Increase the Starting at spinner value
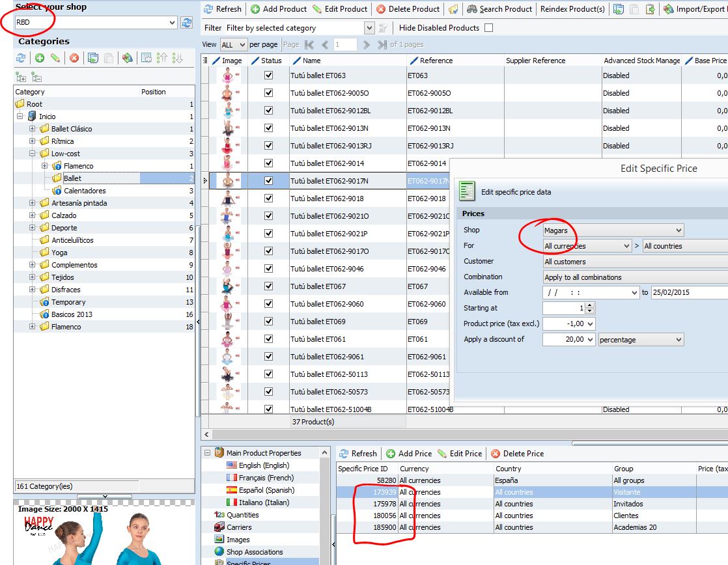 pyautogui.click(x=590, y=305)
